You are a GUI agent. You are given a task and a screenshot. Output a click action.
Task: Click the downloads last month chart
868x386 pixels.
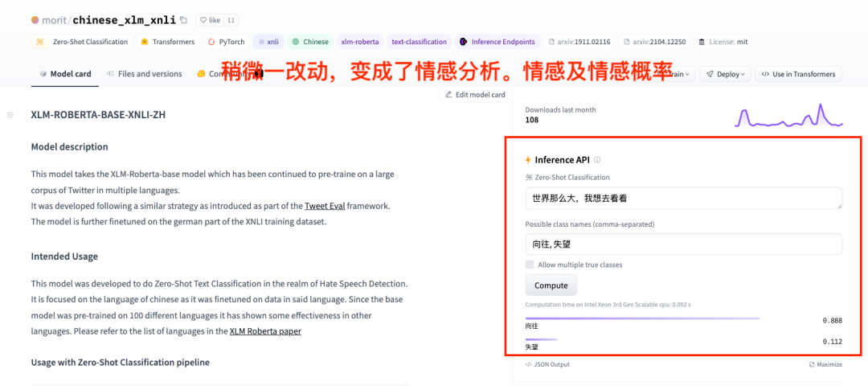tap(789, 115)
